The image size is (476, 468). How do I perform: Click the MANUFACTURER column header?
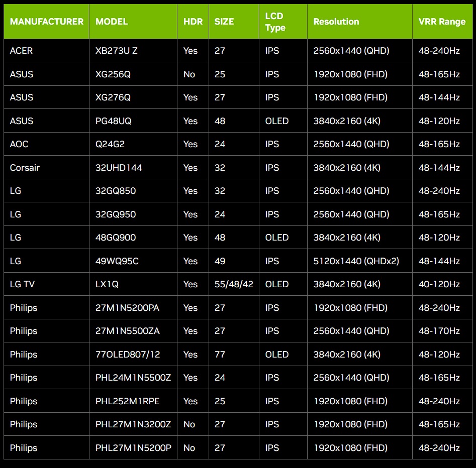46,22
